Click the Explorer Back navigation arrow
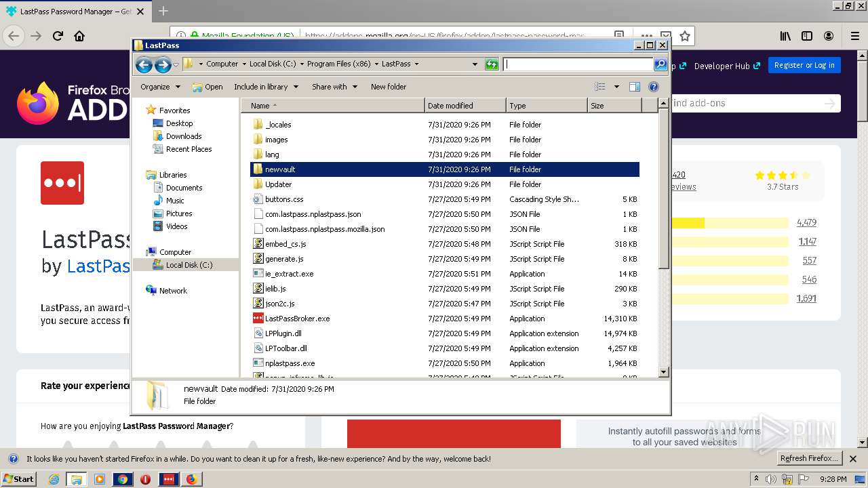The image size is (868, 488). (144, 64)
